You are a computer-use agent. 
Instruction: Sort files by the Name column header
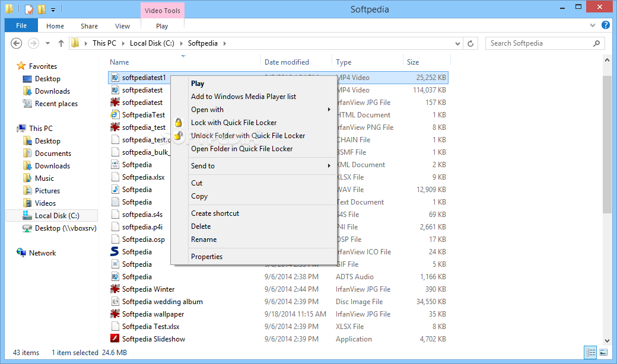coord(119,62)
